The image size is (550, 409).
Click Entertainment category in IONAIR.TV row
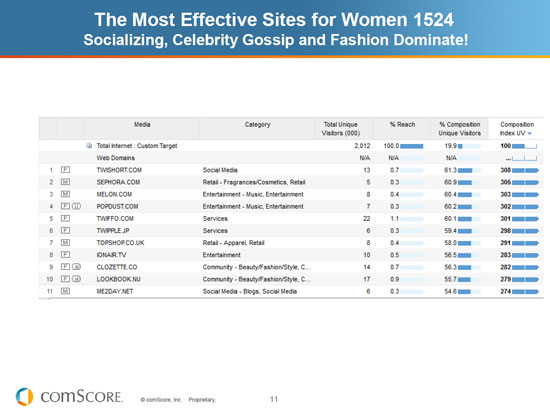[x=221, y=255]
